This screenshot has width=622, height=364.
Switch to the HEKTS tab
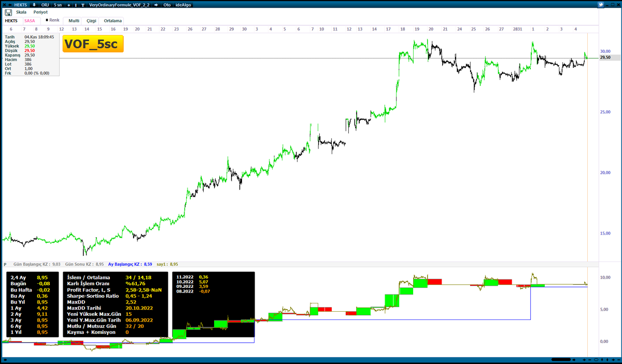11,21
